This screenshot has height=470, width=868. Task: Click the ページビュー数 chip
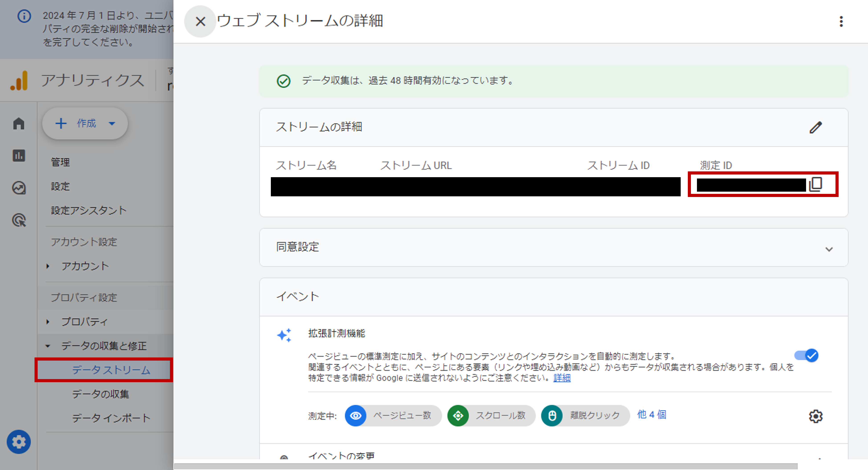(x=393, y=415)
